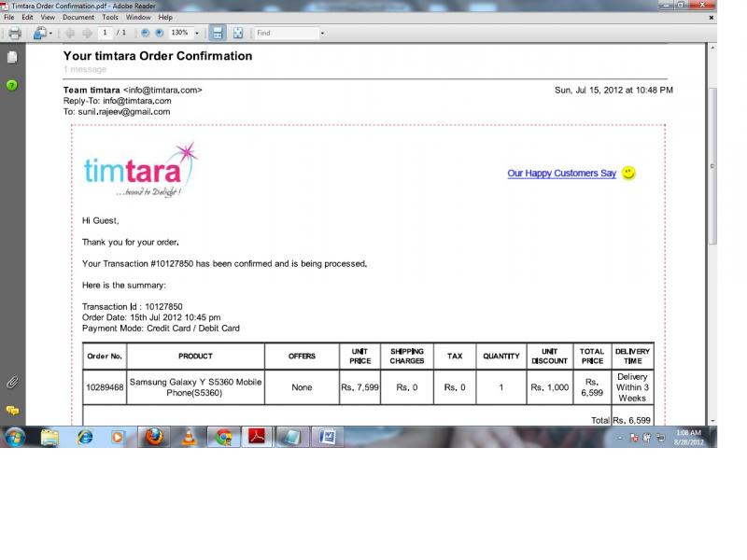
Task: Click the green help icon in sidebar
Action: [x=12, y=85]
